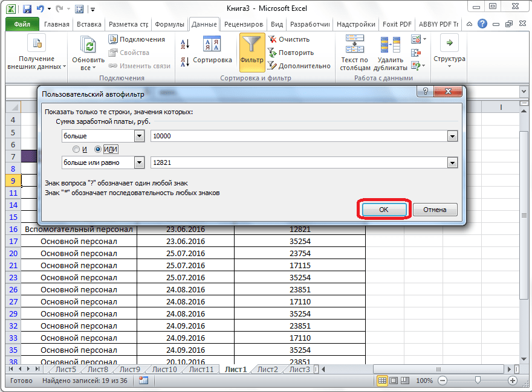Adjust the zoom slider in status bar
532x392 pixels.
tap(478, 381)
